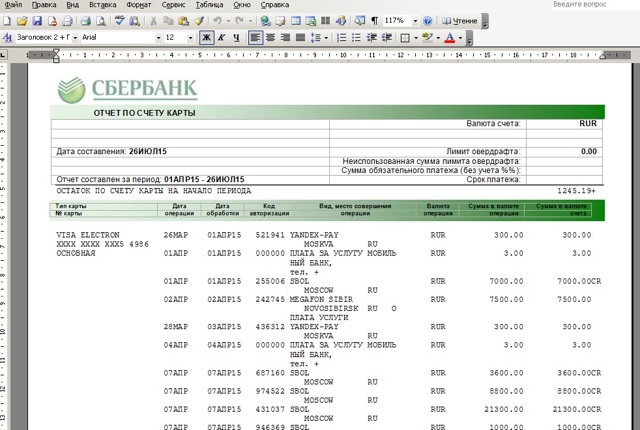
Task: Click the tab selector at ruler corner
Action: (3, 55)
